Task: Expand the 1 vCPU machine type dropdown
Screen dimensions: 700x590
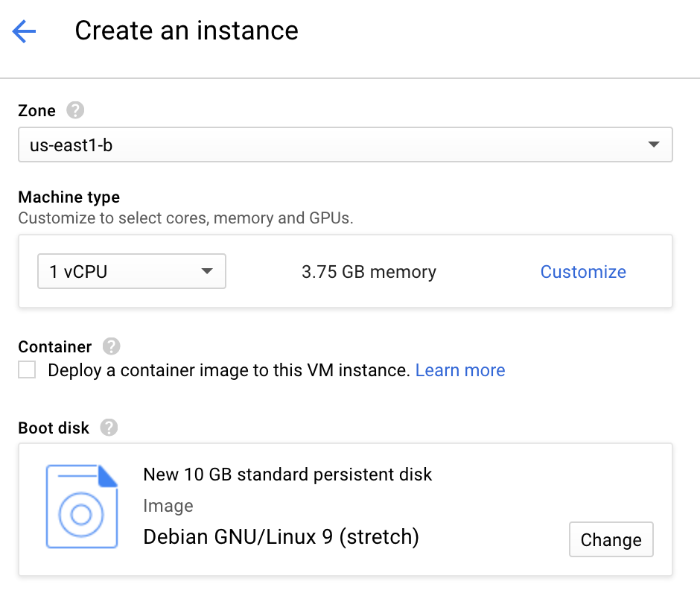Action: [x=132, y=272]
